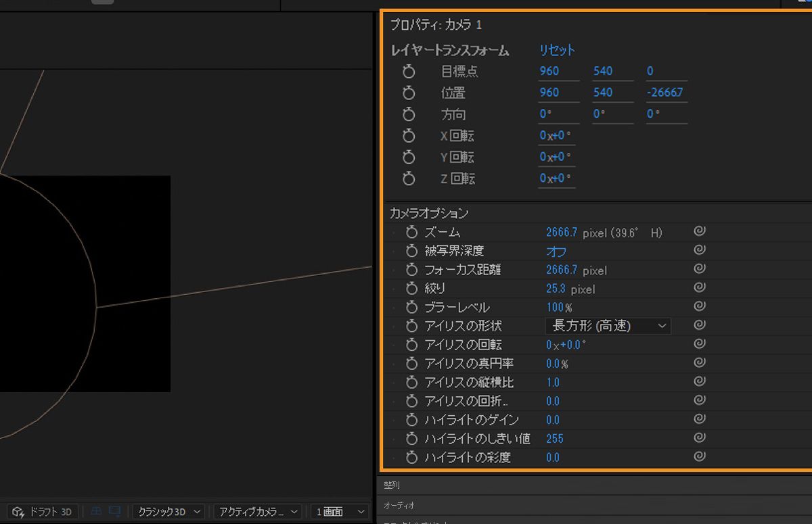Click 絞り value 25.3

556,289
